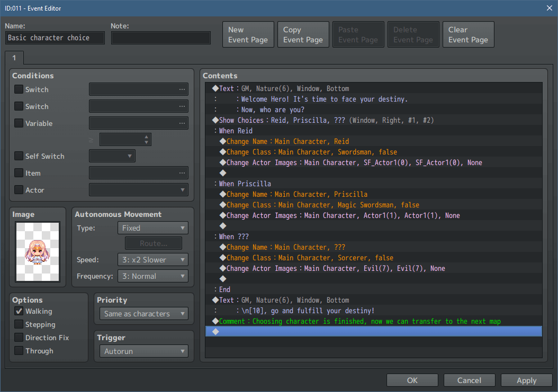
Task: Open the Trigger dropdown showing Autorun
Action: [x=143, y=351]
